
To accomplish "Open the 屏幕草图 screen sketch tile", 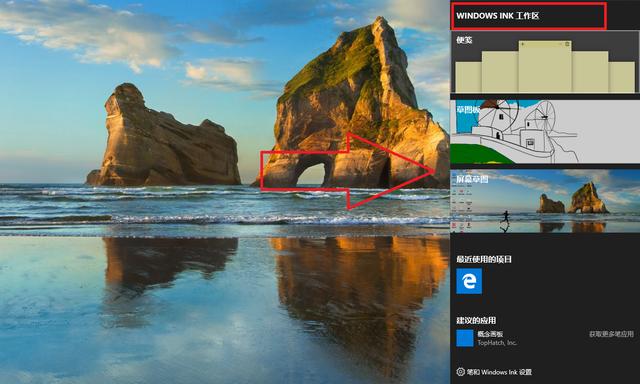I will click(545, 201).
